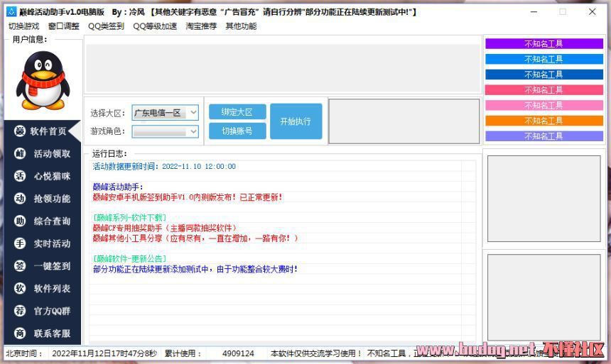The image size is (611, 364).
Task: Click the orange 不知名工具 button
Action: [x=544, y=121]
